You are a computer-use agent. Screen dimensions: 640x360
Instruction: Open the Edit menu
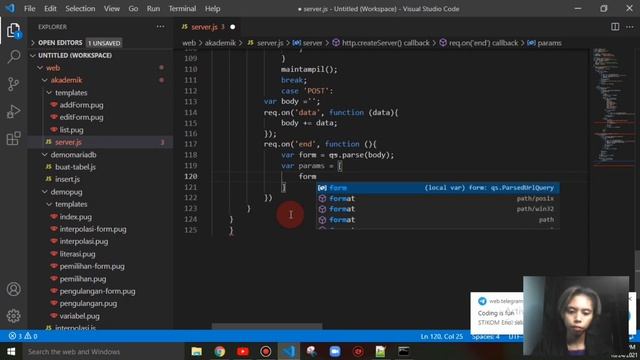[x=50, y=9]
